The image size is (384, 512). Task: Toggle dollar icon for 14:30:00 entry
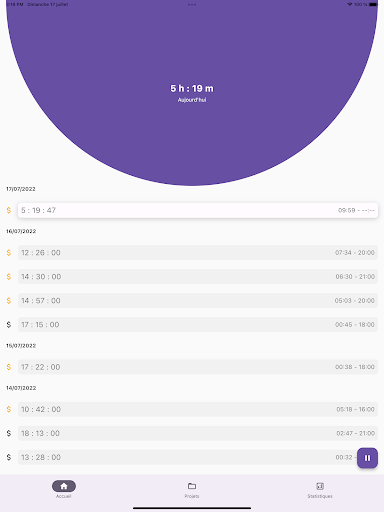pyautogui.click(x=9, y=277)
